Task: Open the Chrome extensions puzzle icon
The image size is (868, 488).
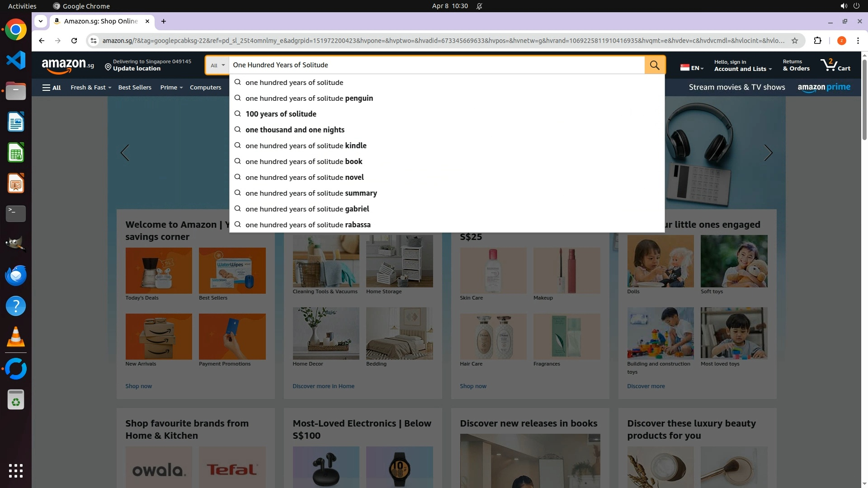Action: tap(817, 41)
